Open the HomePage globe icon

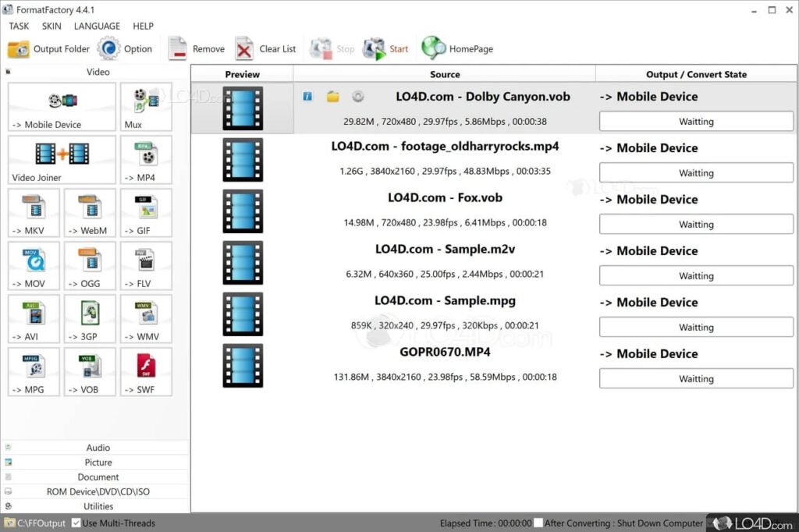(x=434, y=48)
